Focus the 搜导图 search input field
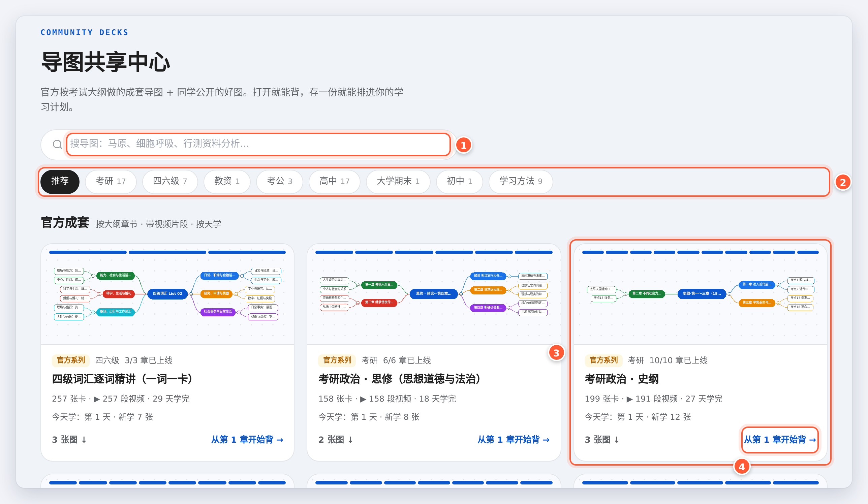This screenshot has width=868, height=504. pos(258,144)
